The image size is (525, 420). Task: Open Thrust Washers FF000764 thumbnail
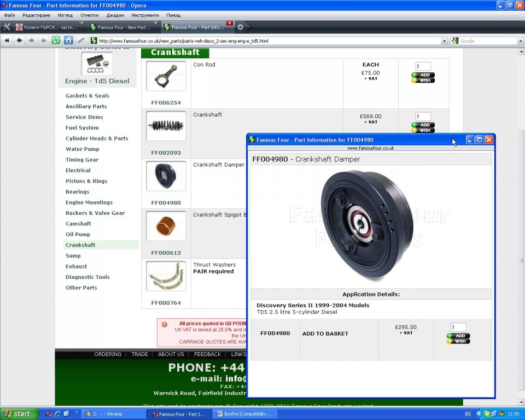166,276
